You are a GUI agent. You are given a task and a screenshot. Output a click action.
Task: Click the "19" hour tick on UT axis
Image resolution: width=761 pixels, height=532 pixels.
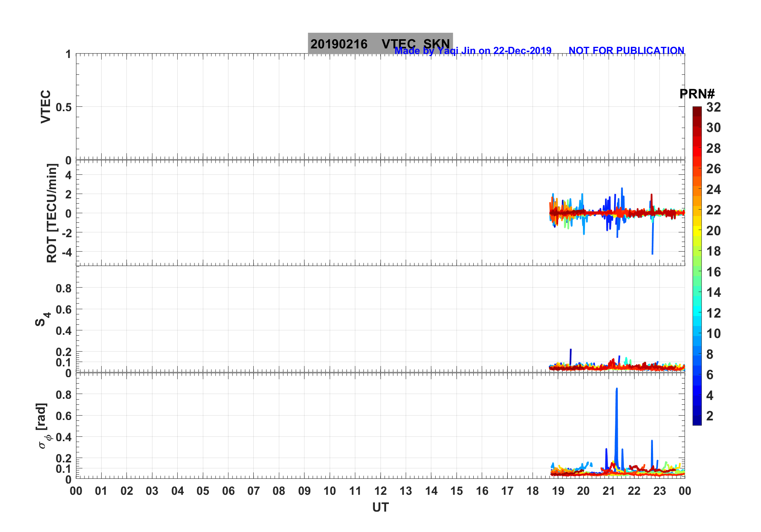[558, 491]
